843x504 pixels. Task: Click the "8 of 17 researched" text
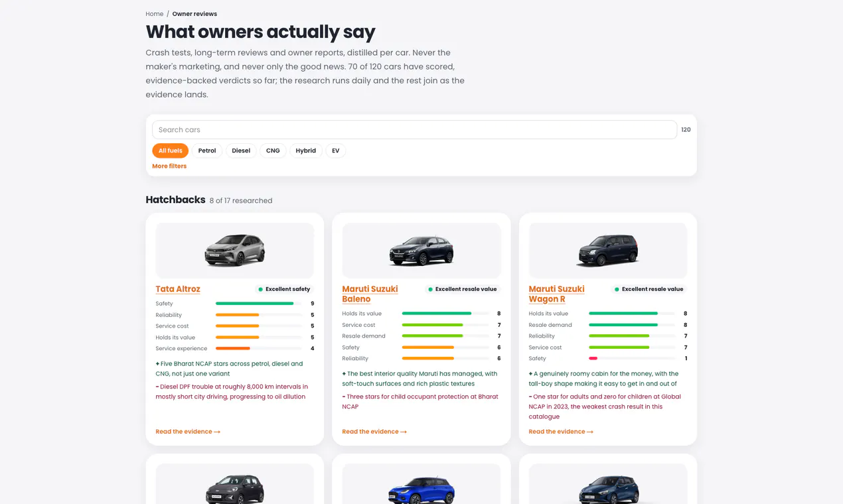click(x=241, y=201)
